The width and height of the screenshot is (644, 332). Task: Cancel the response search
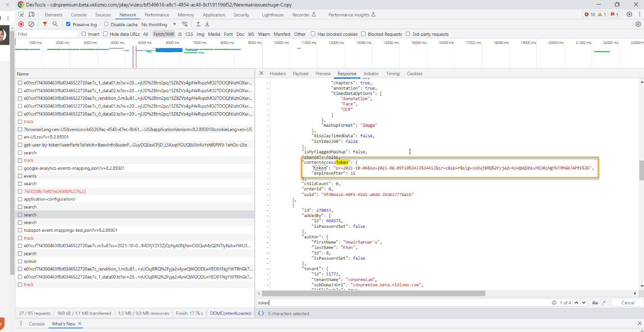tap(627, 303)
